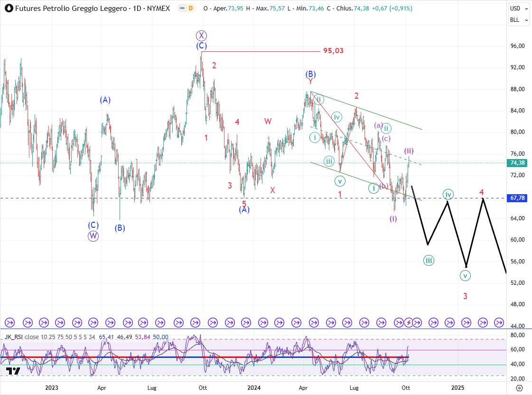Screen dimensions: 532x395
Task: Select the red Y wave label
Action: tap(310, 82)
